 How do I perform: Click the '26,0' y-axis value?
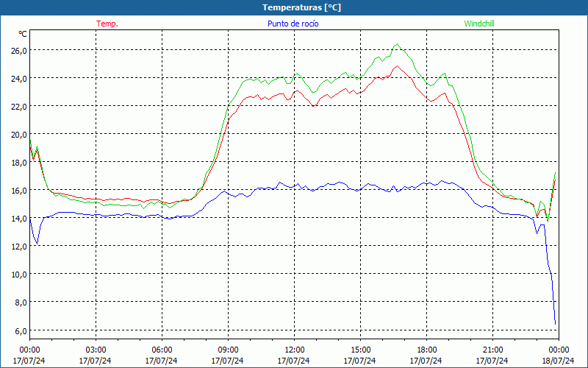click(x=19, y=50)
